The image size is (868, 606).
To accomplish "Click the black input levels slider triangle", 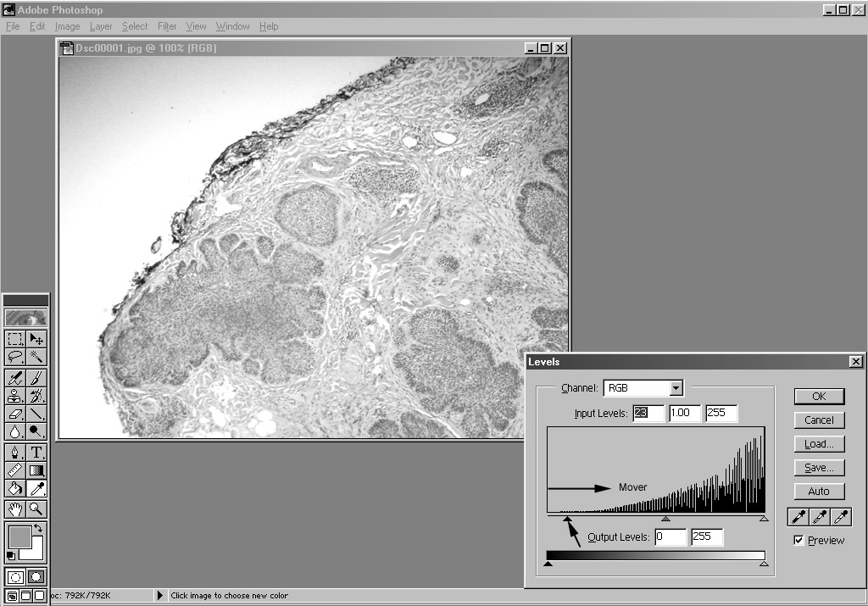I will pos(567,519).
